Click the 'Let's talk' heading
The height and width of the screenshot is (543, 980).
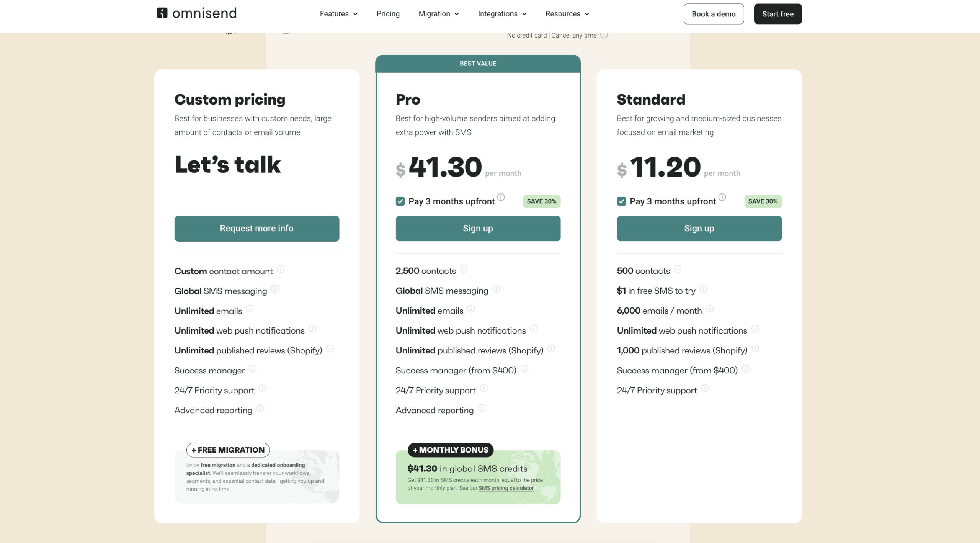coord(228,165)
